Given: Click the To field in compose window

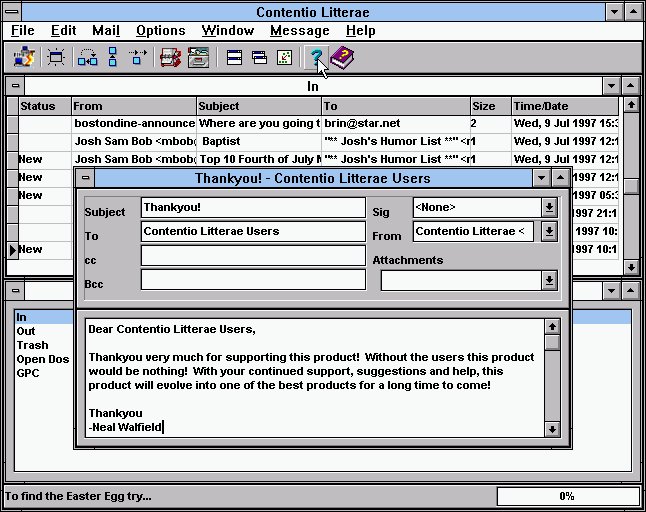Looking at the screenshot, I should click(x=253, y=231).
